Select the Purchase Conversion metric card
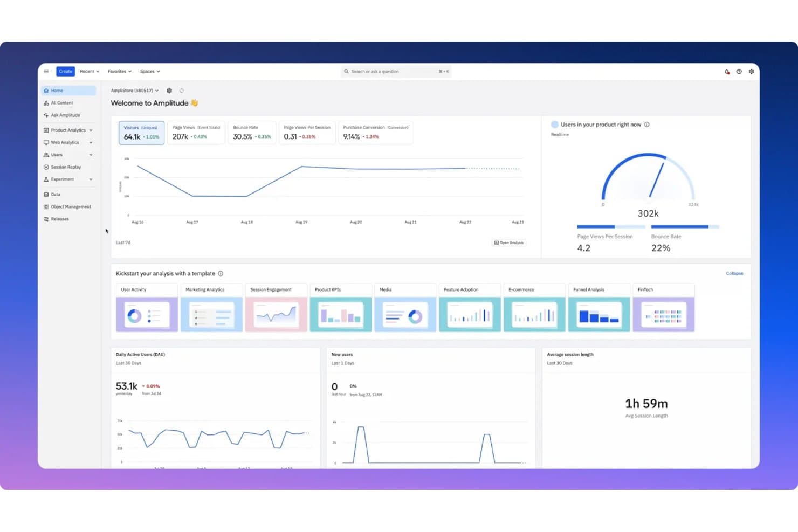The width and height of the screenshot is (798, 532). [376, 133]
